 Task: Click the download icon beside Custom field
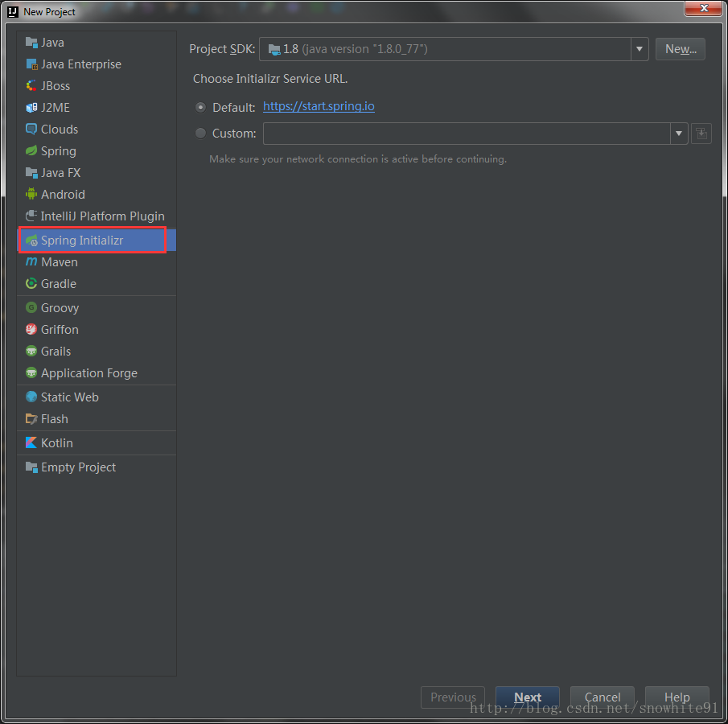pyautogui.click(x=701, y=134)
